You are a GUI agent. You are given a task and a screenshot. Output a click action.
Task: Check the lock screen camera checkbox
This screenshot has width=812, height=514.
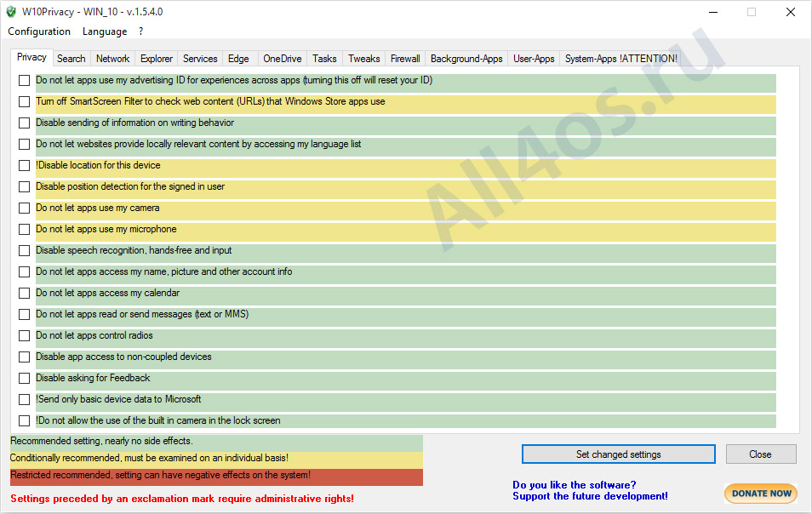(25, 420)
